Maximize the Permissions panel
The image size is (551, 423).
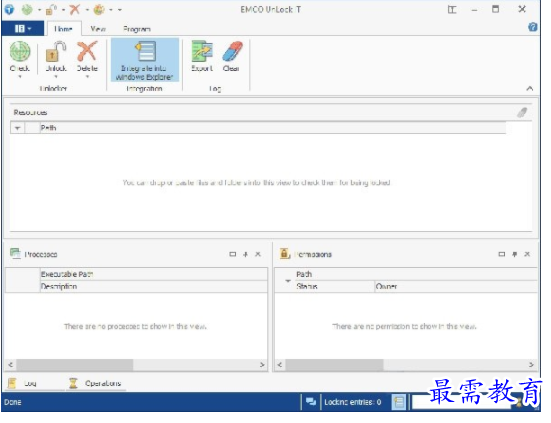[502, 254]
